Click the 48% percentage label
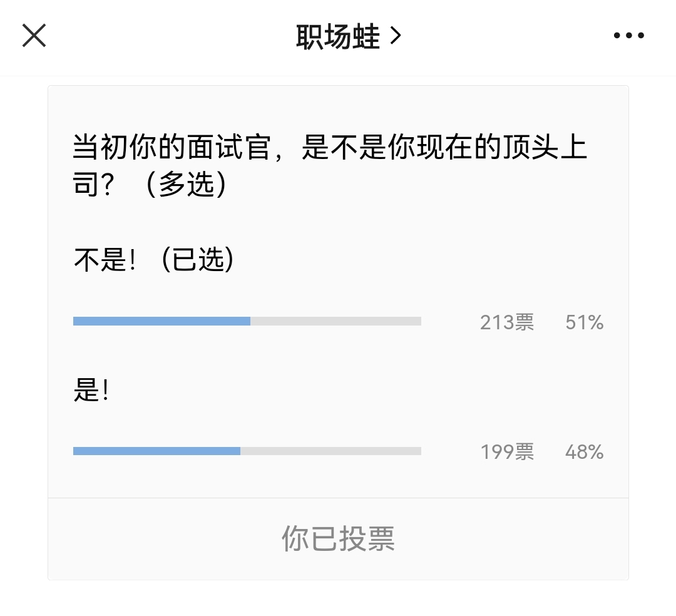Screen dimensions: 676x616 tap(584, 452)
